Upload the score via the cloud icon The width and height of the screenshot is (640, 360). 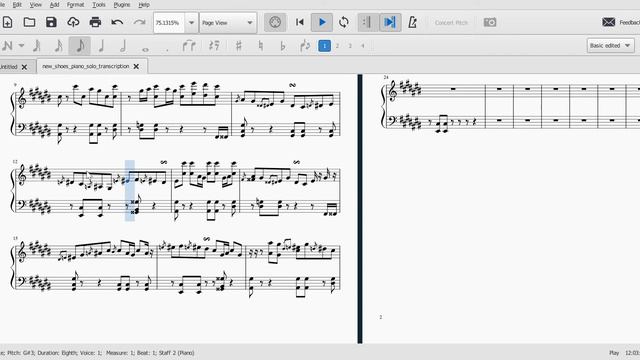coord(73,22)
